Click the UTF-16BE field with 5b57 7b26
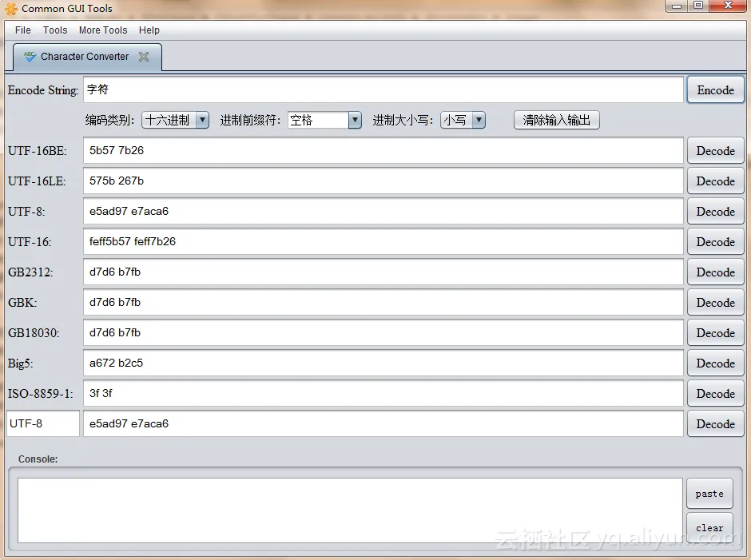 (383, 150)
